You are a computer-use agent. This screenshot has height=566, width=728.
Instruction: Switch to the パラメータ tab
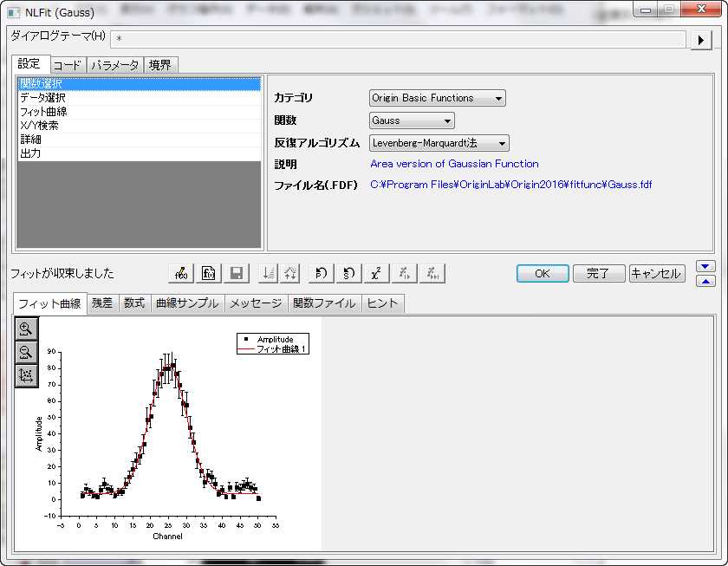pyautogui.click(x=114, y=65)
